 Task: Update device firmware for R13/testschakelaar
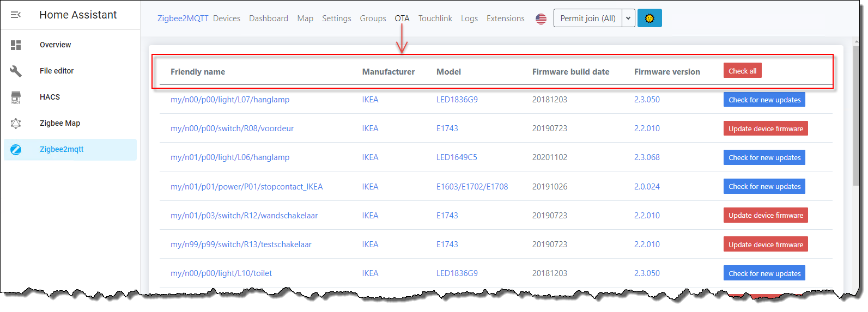(766, 244)
